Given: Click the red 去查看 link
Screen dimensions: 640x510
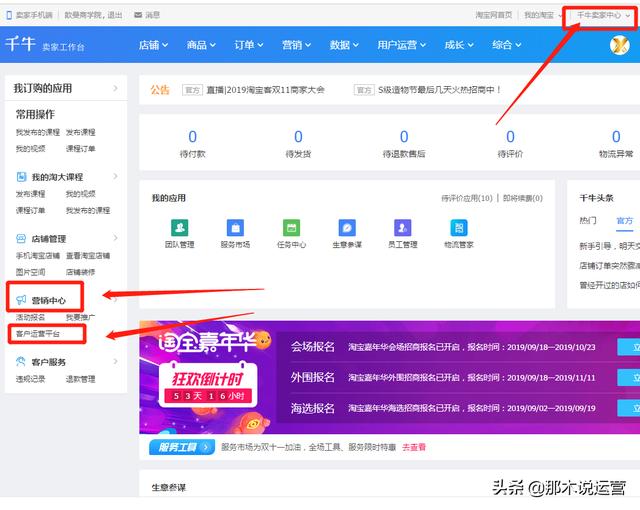Looking at the screenshot, I should click(414, 447).
